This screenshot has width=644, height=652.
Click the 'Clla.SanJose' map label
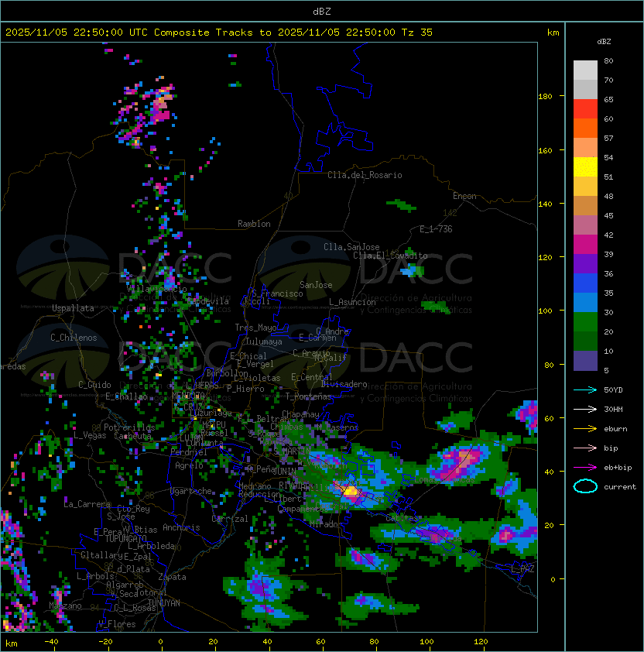pos(351,247)
